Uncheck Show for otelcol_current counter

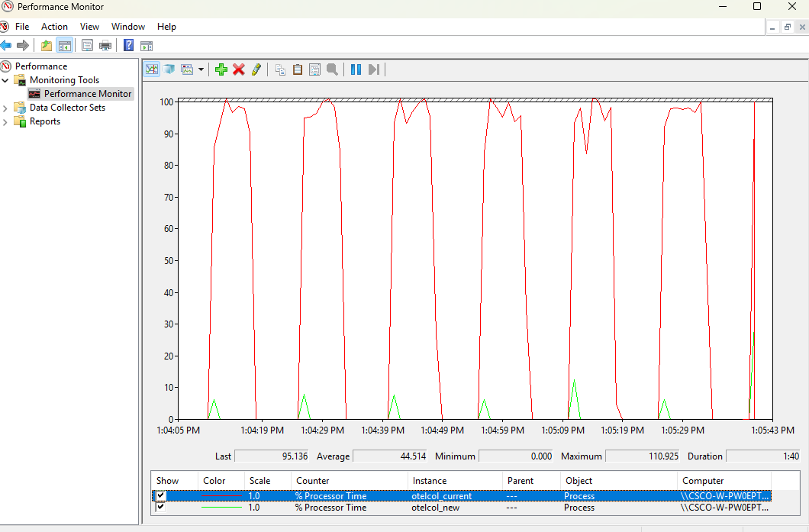(x=161, y=496)
